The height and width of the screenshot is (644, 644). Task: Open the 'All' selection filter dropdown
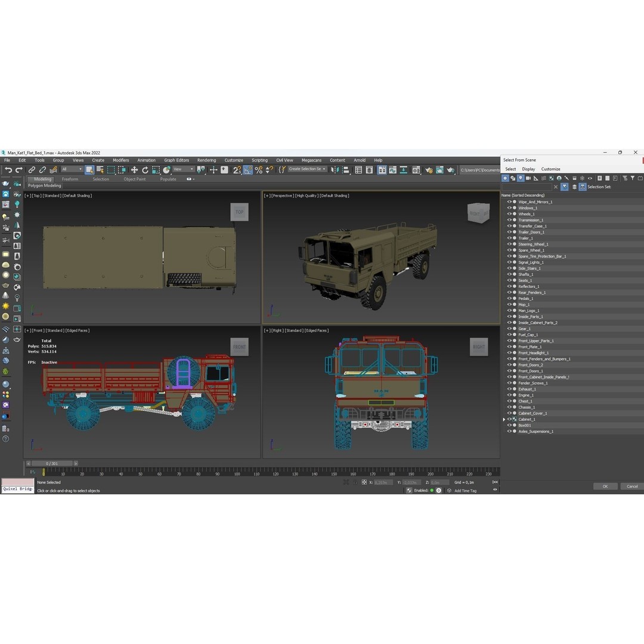[x=72, y=169]
